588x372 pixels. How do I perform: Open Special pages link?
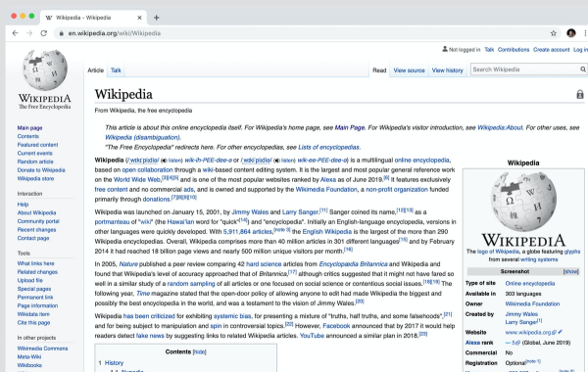pyautogui.click(x=34, y=289)
